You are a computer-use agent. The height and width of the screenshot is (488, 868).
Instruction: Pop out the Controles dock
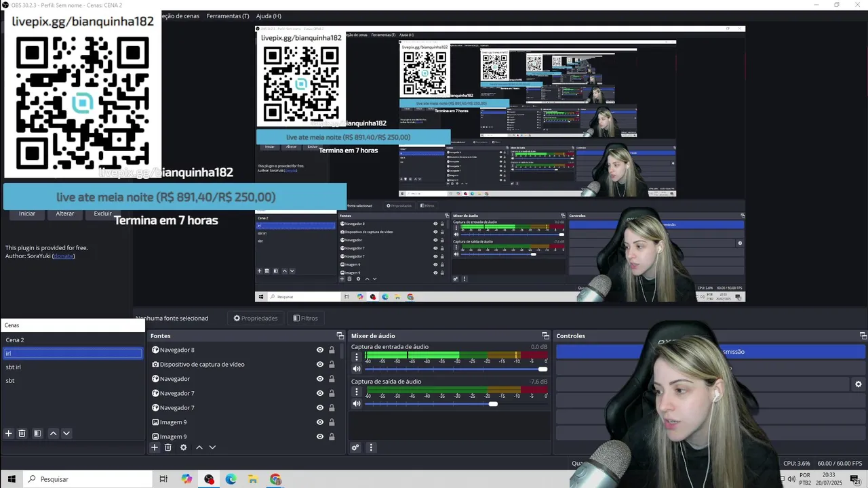tap(863, 335)
